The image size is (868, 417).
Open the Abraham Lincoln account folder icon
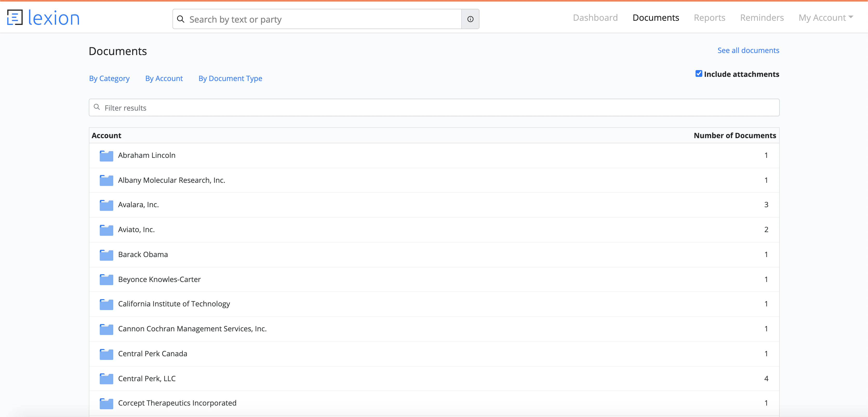[106, 156]
